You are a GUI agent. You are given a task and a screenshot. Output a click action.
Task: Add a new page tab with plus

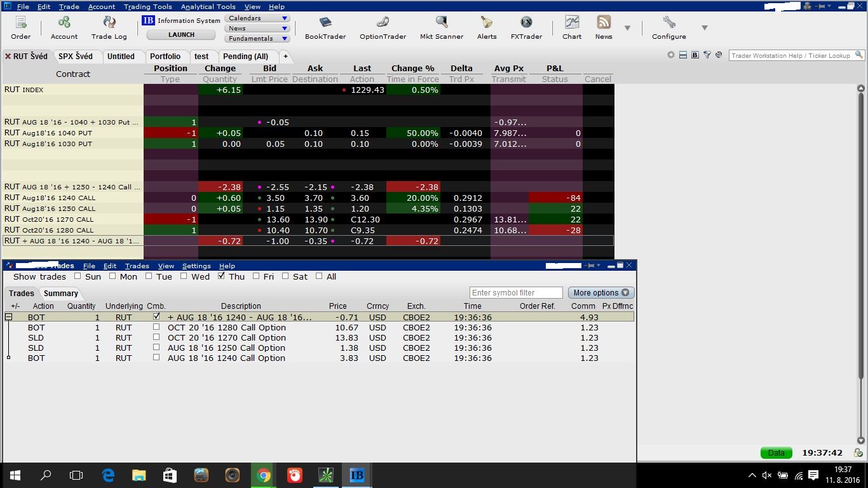point(285,57)
